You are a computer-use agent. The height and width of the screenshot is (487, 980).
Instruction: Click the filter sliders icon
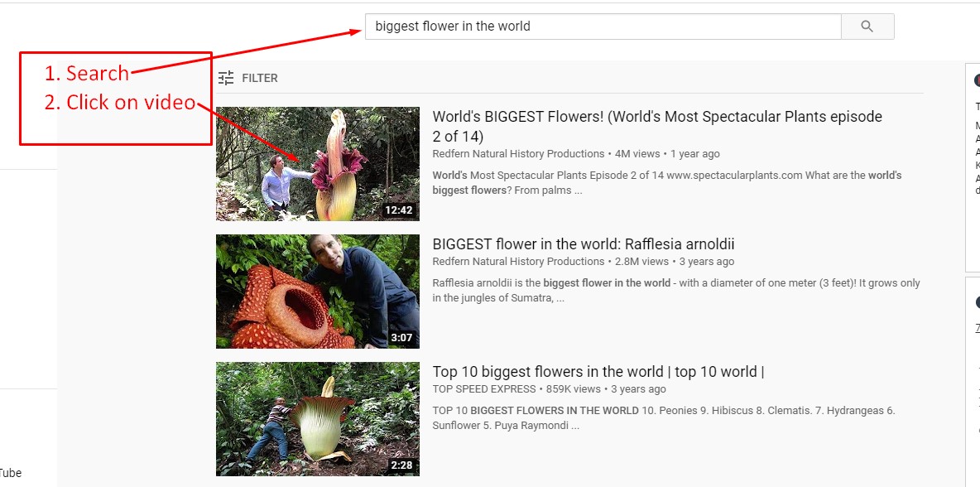click(226, 78)
